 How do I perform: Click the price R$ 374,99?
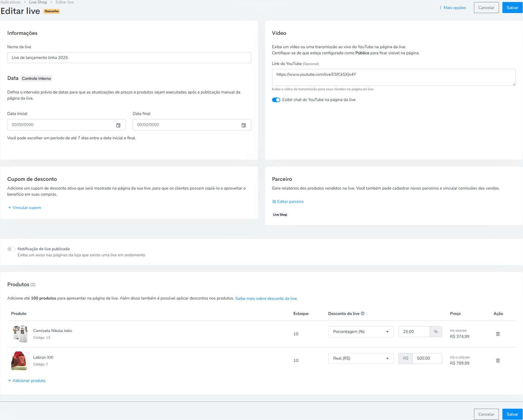click(x=459, y=337)
